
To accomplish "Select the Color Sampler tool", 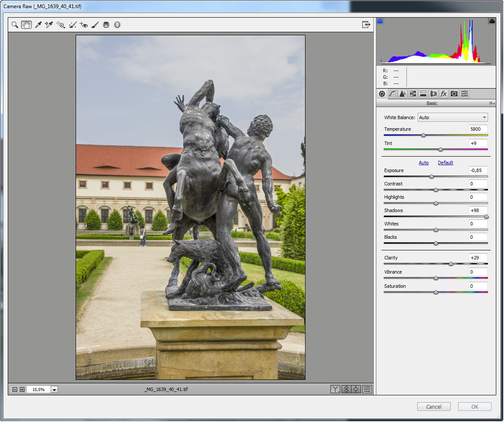I will click(49, 25).
